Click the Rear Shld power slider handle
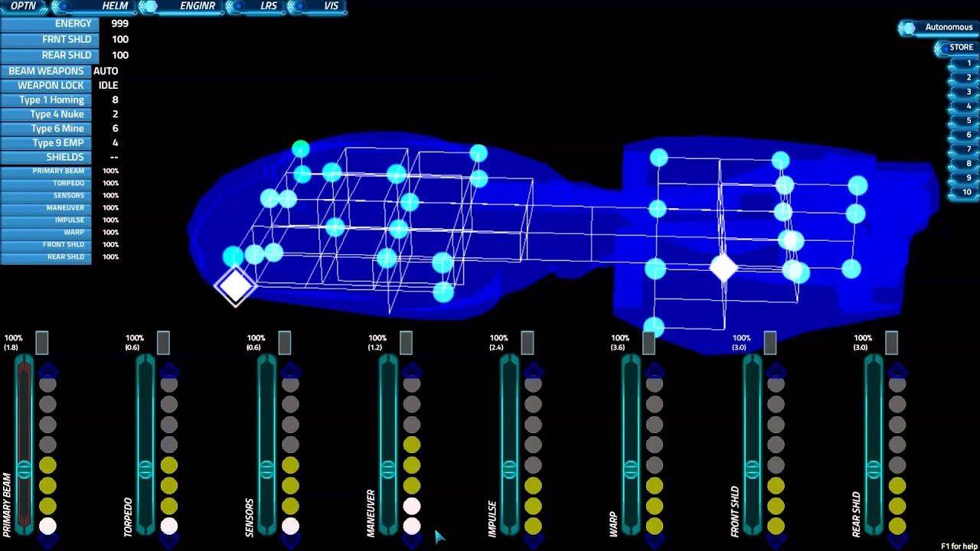The image size is (980, 551). (874, 468)
